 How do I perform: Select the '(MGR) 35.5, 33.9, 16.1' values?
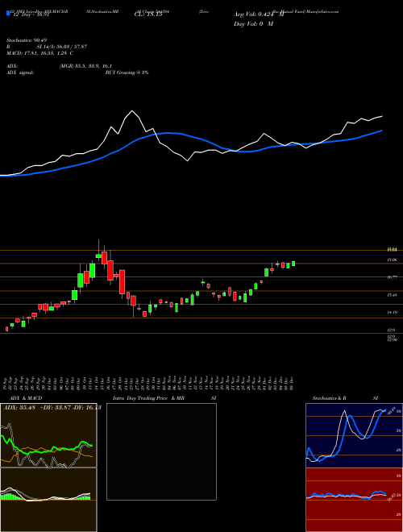[x=85, y=66]
